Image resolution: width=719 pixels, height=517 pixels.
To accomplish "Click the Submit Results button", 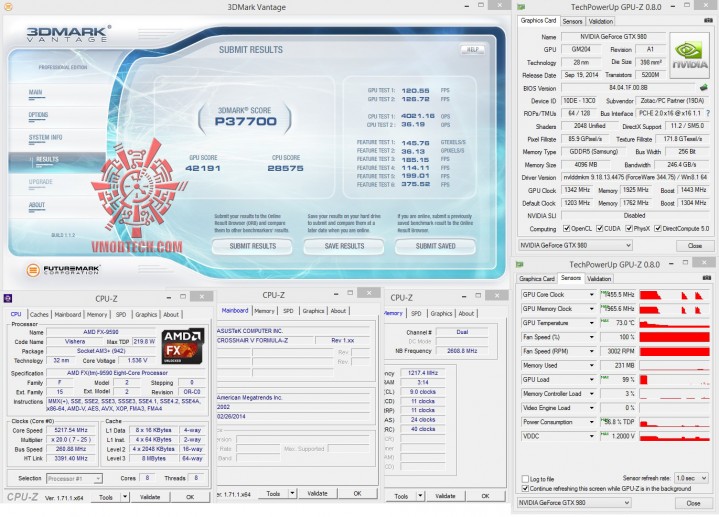I will pos(252,246).
